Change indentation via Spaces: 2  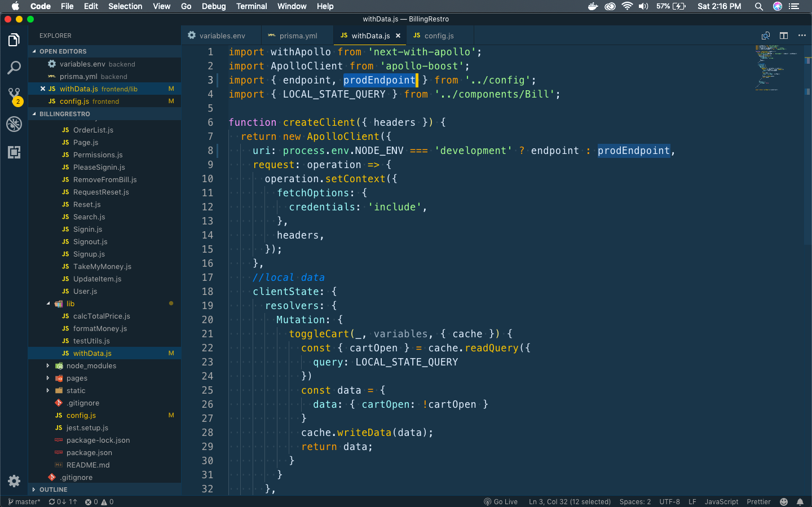click(x=635, y=501)
